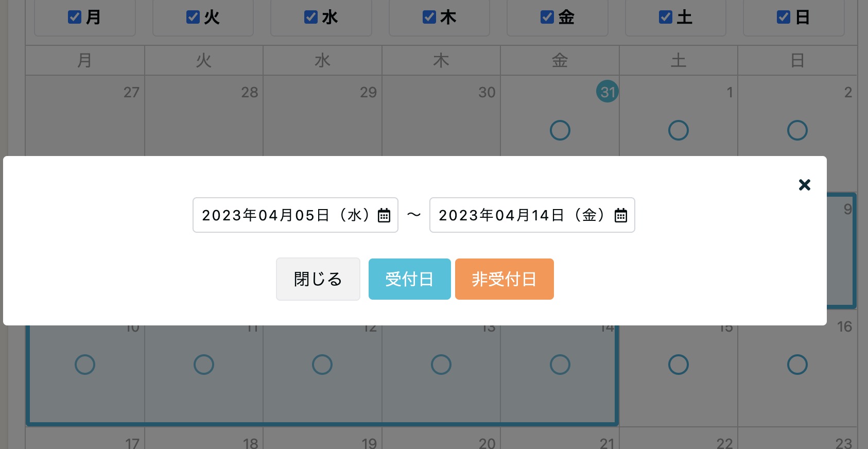868x449 pixels.
Task: Click the circle icon on day 10
Action: pos(85,365)
